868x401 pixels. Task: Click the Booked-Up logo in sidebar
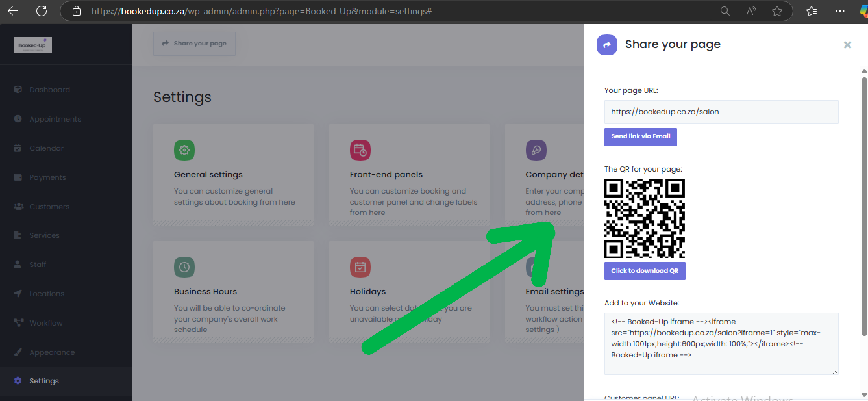tap(33, 45)
